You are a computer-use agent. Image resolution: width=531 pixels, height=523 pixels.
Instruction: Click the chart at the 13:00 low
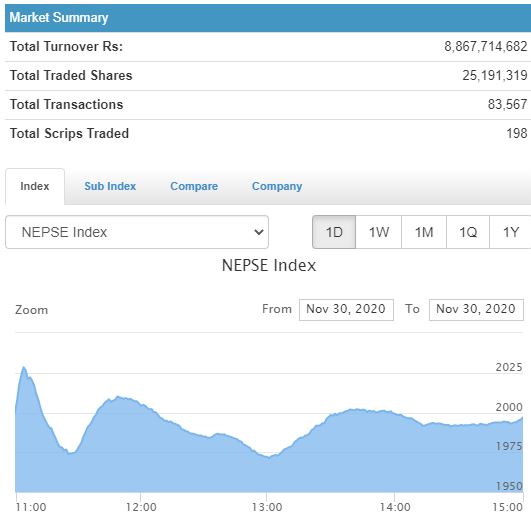tap(269, 457)
